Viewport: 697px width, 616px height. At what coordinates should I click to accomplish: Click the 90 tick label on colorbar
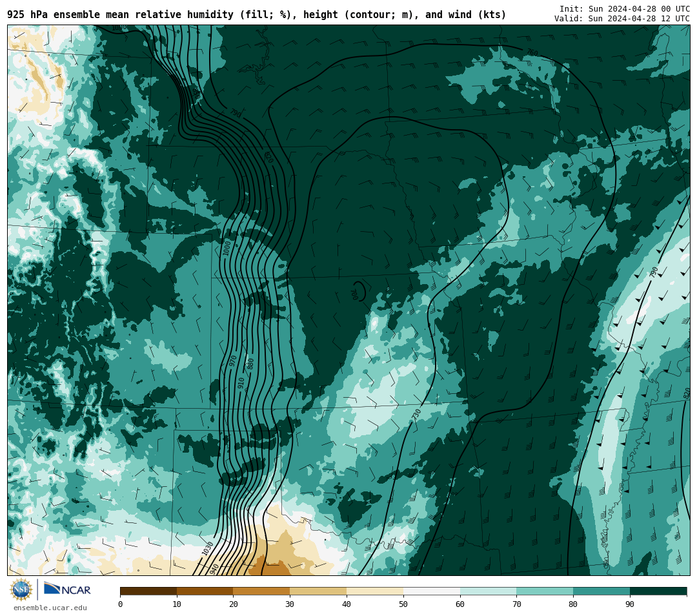630,604
